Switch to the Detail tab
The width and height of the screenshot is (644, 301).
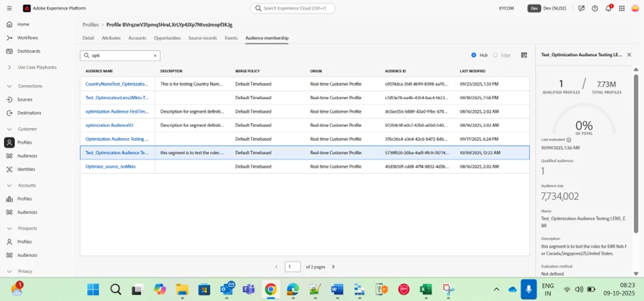(88, 38)
